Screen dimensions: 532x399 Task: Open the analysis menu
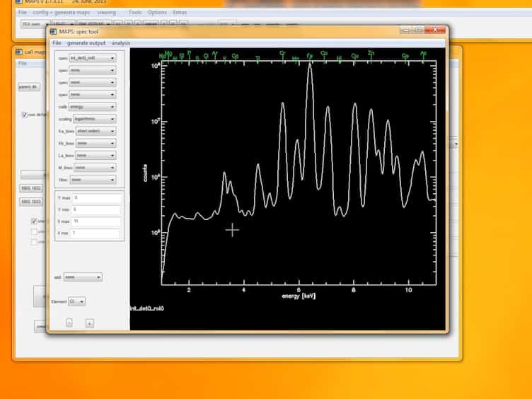click(x=121, y=43)
